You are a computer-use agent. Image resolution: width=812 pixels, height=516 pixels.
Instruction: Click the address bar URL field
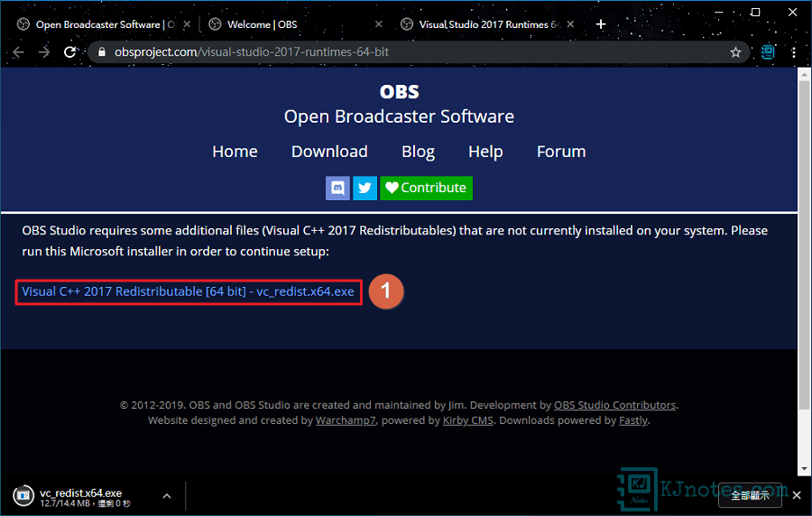(x=406, y=52)
